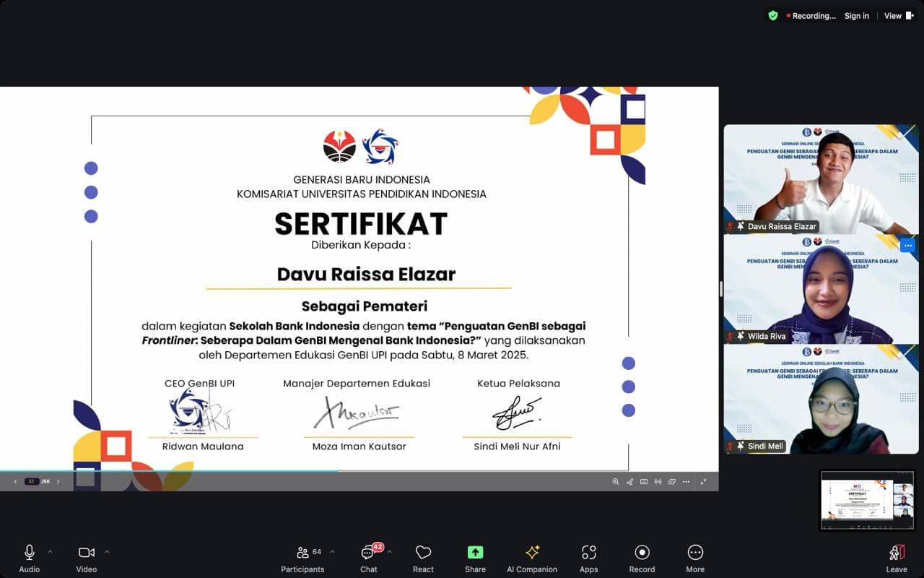Go to the next slide arrow
924x578 pixels.
[58, 481]
